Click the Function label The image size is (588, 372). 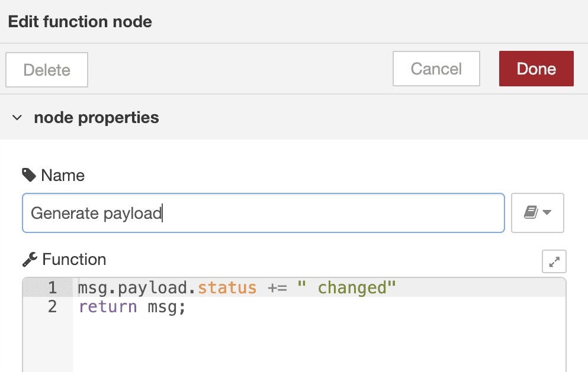[x=74, y=259]
